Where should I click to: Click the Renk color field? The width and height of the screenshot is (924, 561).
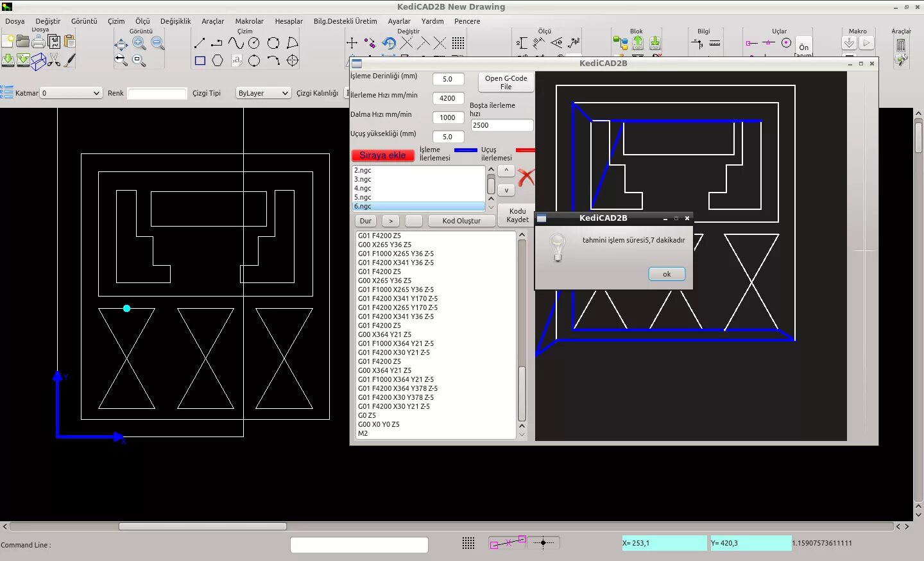coord(157,94)
